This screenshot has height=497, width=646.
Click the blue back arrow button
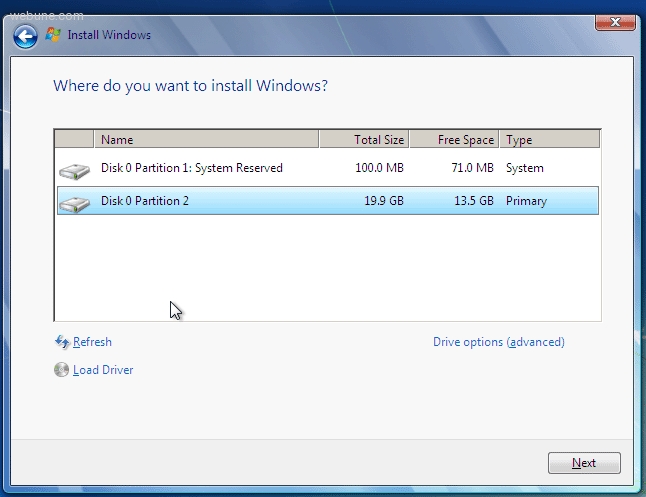point(25,36)
